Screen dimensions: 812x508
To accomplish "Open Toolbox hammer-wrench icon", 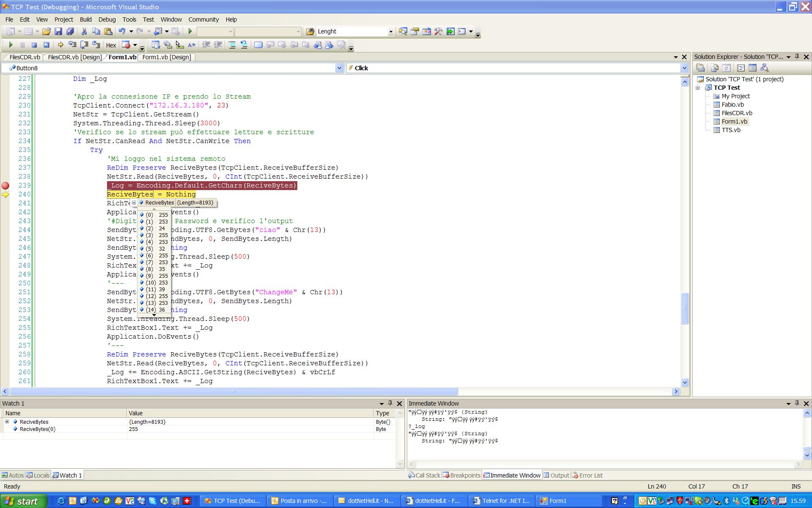I will (438, 31).
